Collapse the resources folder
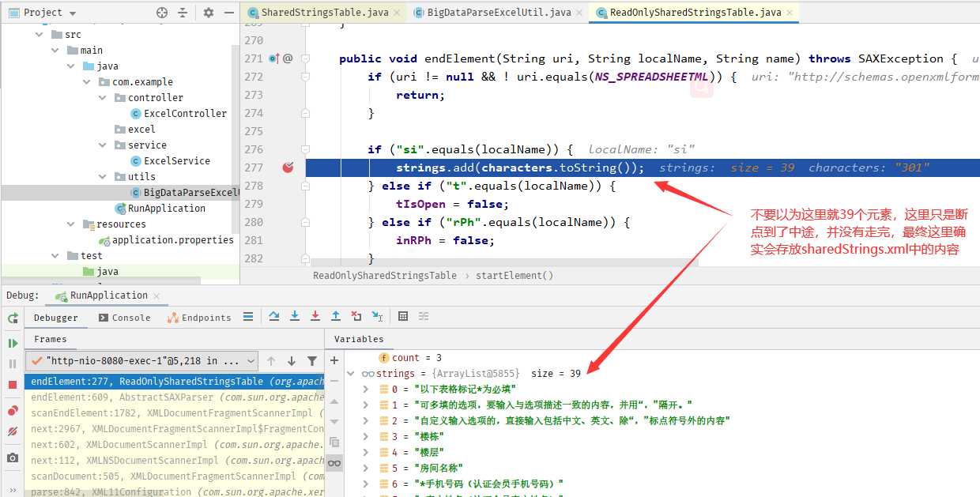 [72, 224]
